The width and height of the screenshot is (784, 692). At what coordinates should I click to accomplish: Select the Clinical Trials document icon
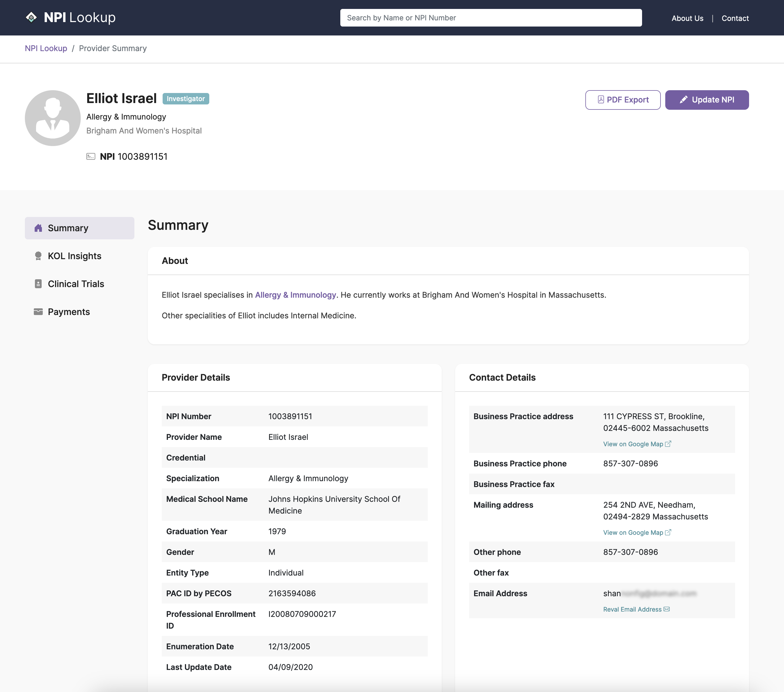point(38,284)
